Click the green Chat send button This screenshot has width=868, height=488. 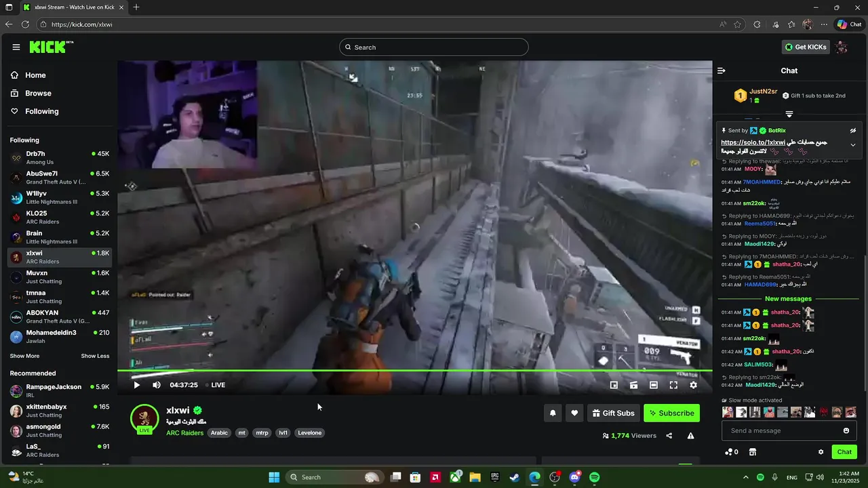pos(844,452)
